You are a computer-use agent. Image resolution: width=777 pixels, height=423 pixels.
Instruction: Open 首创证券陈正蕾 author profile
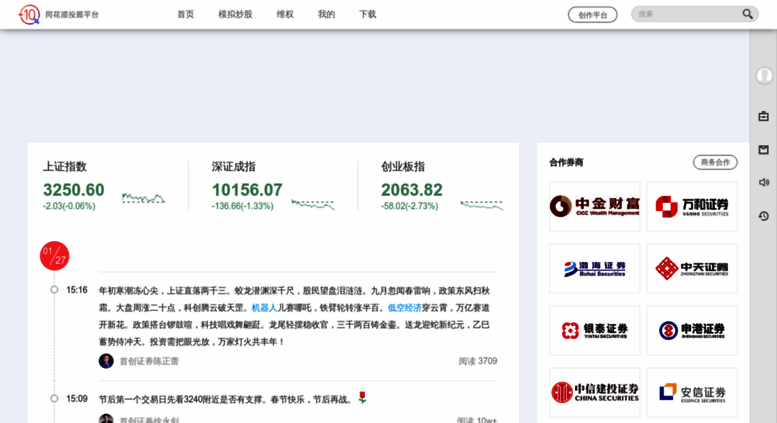click(x=149, y=361)
